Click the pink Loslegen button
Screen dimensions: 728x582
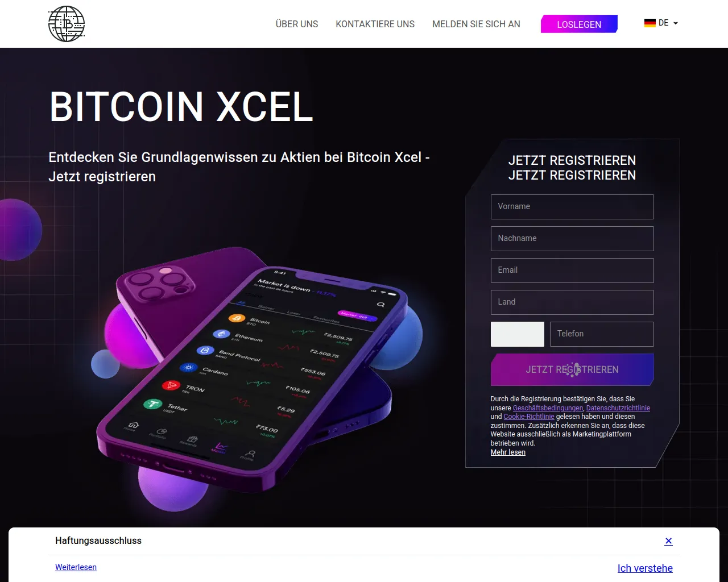[579, 24]
